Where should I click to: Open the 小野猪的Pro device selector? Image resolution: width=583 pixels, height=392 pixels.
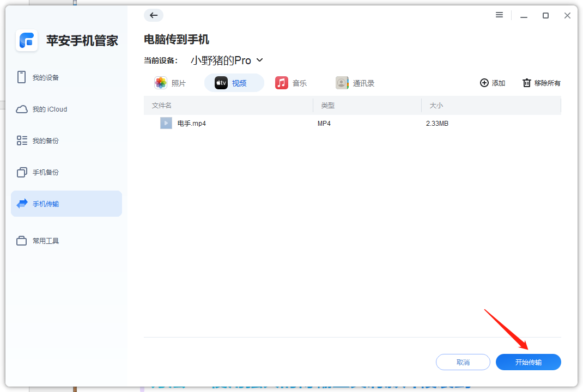click(x=220, y=60)
